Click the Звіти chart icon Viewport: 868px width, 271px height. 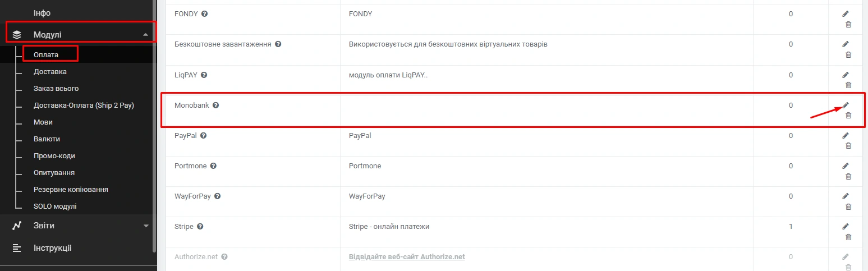click(17, 226)
